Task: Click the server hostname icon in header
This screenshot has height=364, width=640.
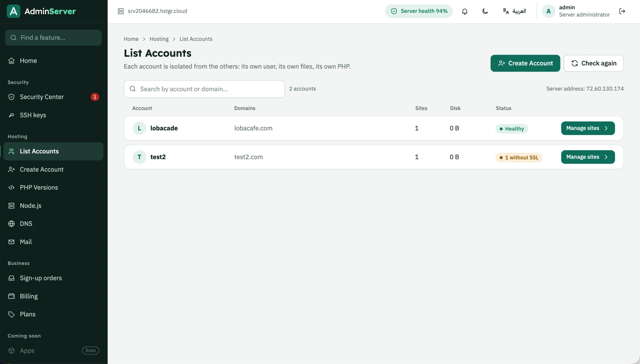Action: (121, 11)
